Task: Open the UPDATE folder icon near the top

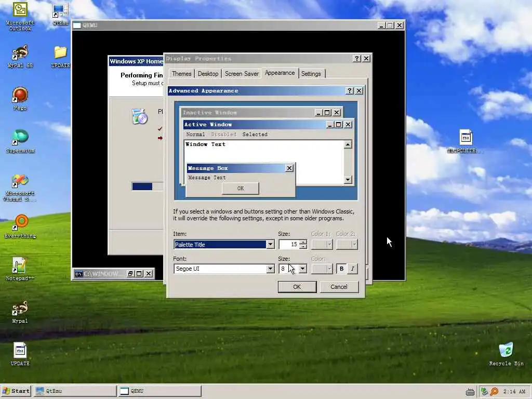Action: 60,56
